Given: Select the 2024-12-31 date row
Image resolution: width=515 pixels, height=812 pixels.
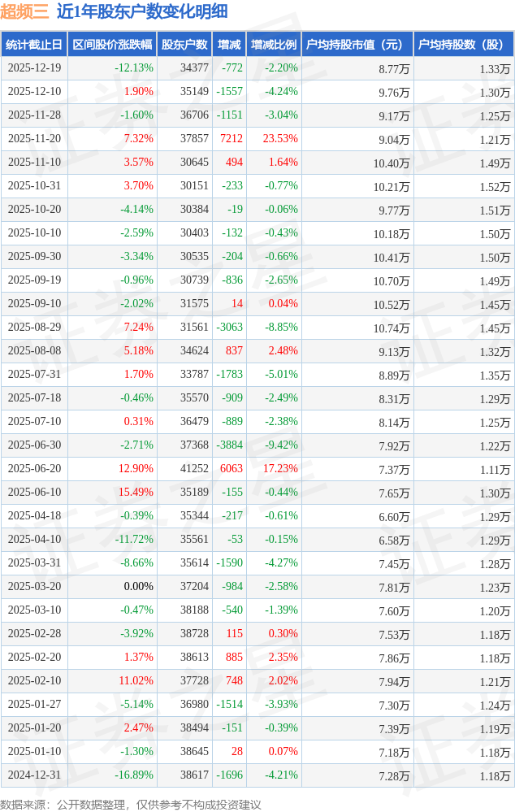Looking at the screenshot, I should (34, 775).
